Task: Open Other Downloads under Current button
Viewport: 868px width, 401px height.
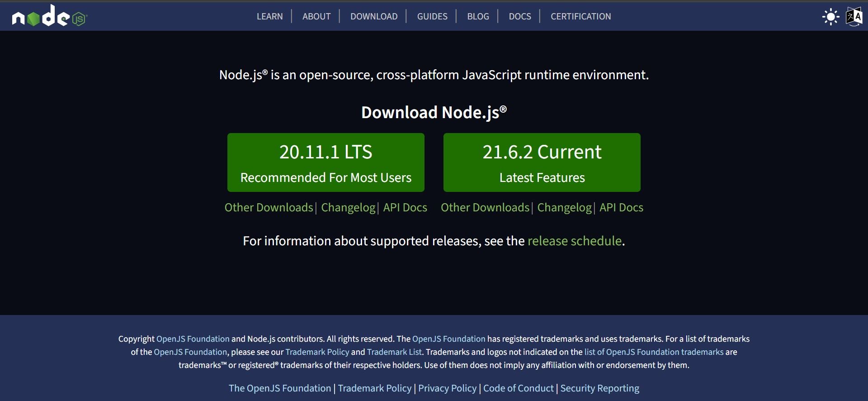Action: pyautogui.click(x=485, y=207)
